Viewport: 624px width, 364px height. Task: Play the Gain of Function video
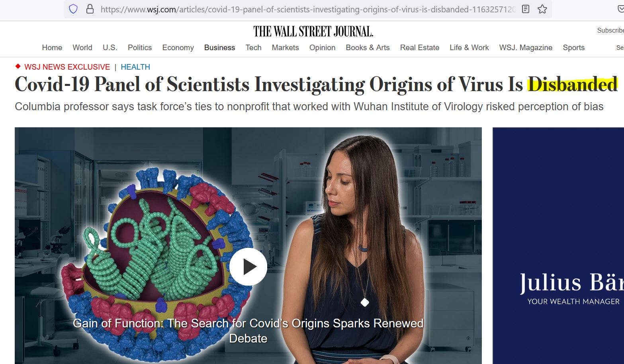[x=248, y=267]
